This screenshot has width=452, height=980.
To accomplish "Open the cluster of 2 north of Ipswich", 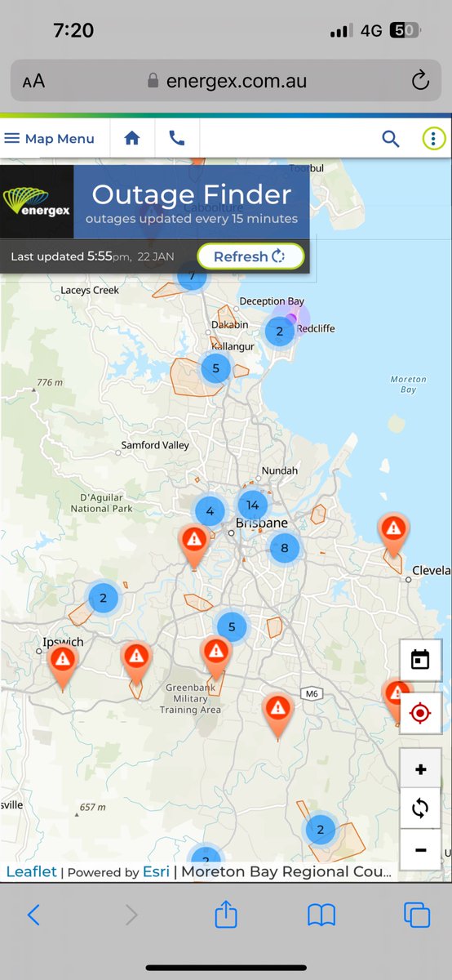I will (x=103, y=598).
